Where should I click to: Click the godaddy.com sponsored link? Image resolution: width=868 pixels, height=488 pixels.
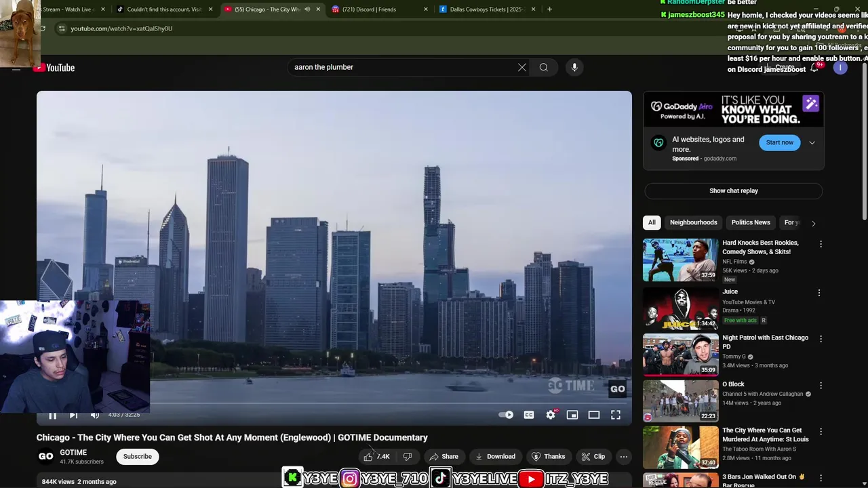[719, 159]
